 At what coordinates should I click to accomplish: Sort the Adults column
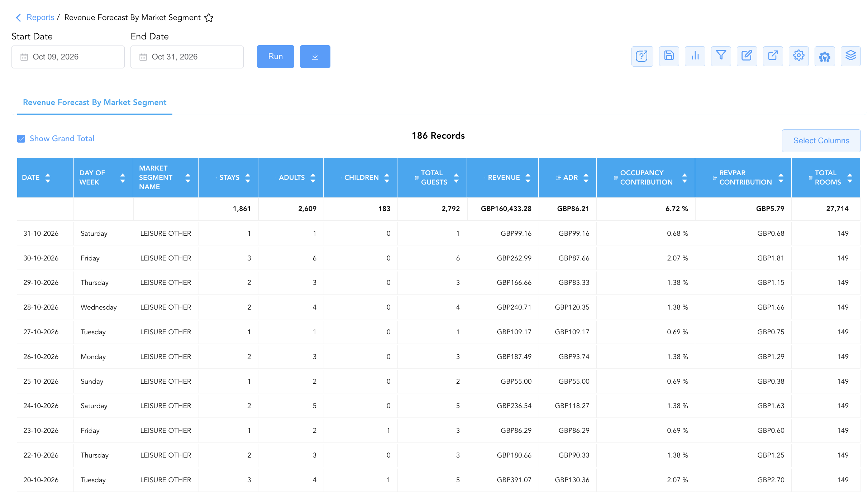313,178
